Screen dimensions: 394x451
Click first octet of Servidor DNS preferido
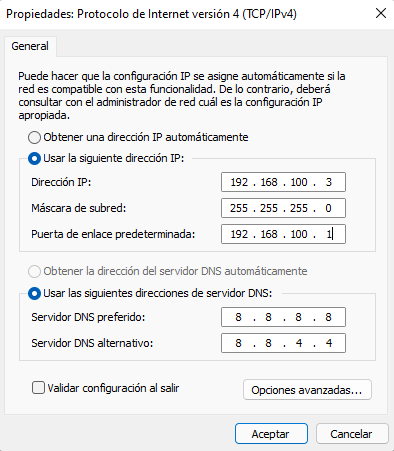pyautogui.click(x=238, y=317)
